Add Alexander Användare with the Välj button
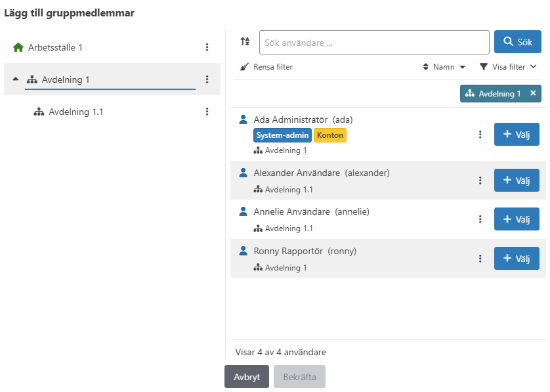This screenshot has width=550, height=392. [x=517, y=181]
